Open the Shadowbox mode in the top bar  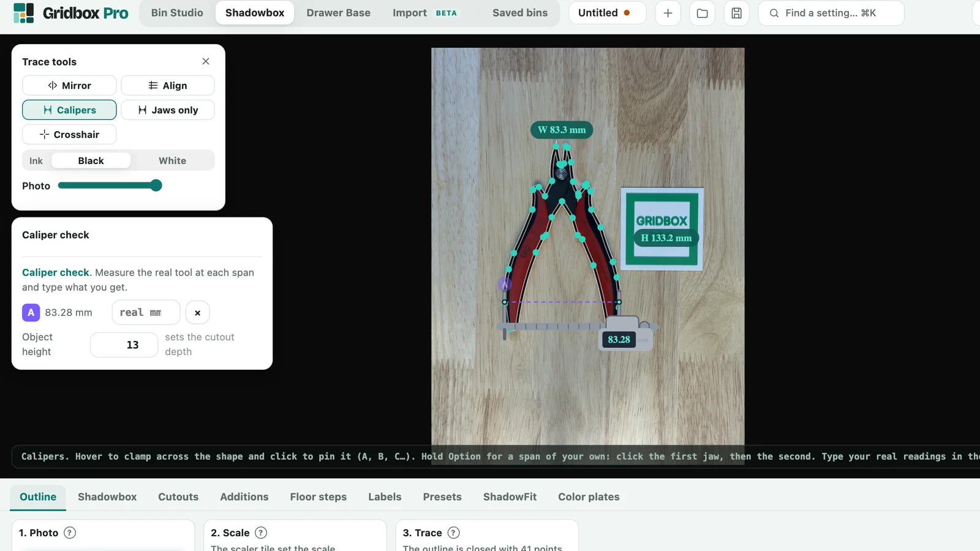pos(255,13)
